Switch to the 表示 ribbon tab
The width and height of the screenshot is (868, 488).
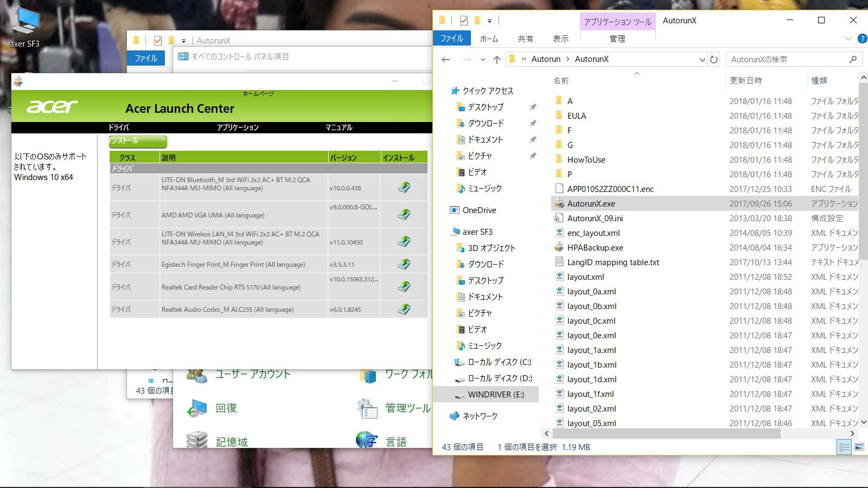[560, 38]
